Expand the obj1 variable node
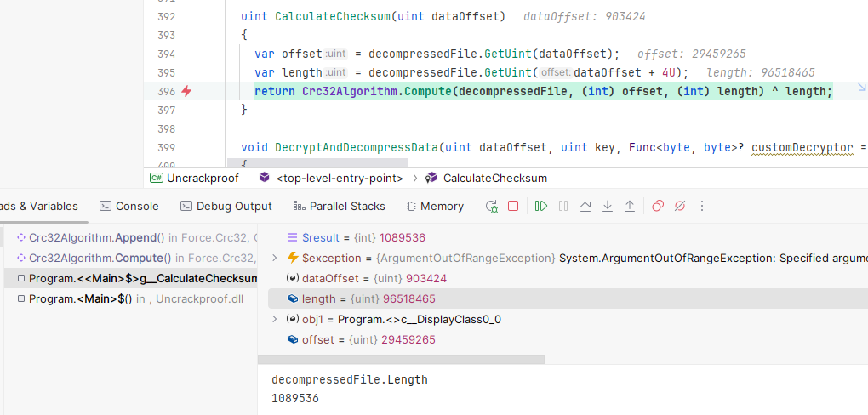 click(274, 319)
